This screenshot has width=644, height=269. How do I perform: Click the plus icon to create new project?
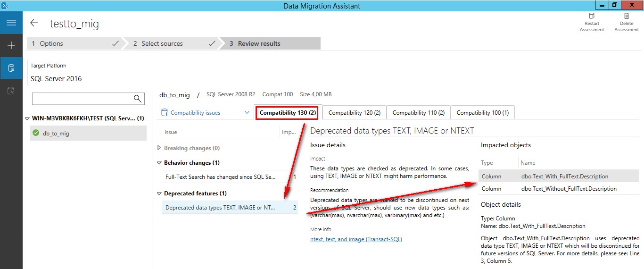pos(11,45)
